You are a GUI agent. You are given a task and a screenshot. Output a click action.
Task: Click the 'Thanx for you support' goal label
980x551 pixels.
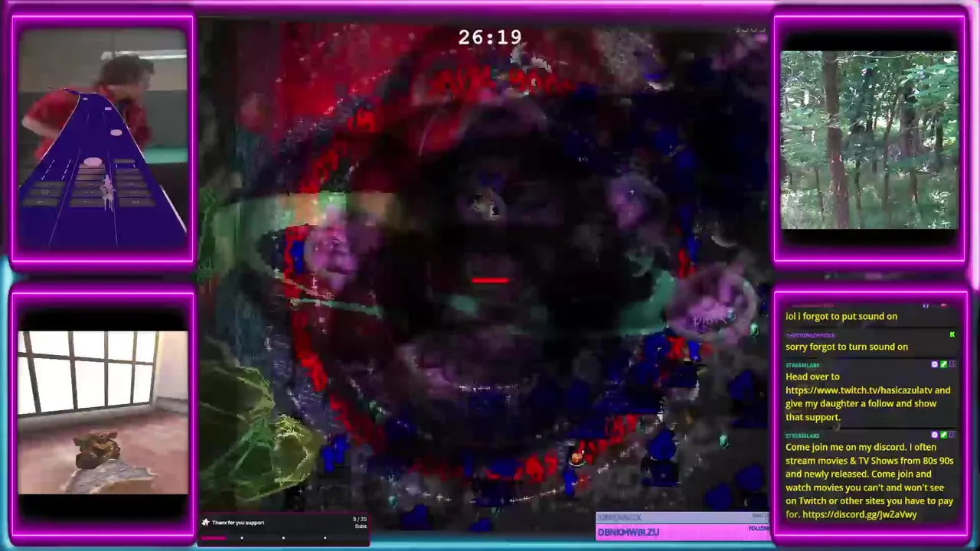(238, 523)
